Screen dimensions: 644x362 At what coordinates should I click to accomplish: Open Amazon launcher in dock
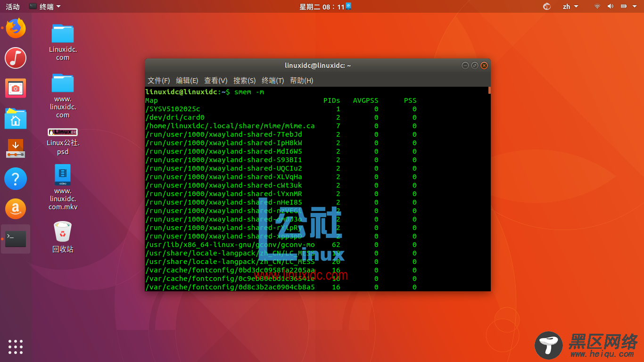coord(16,209)
